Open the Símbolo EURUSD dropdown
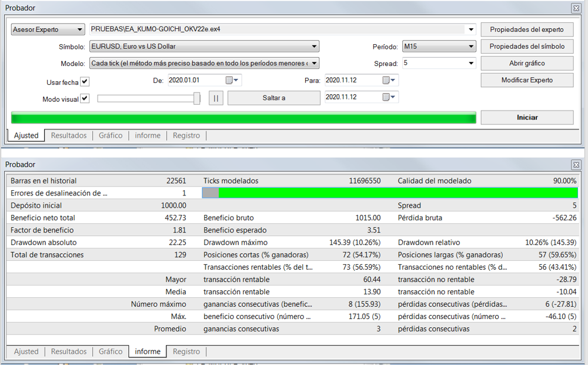 click(204, 46)
